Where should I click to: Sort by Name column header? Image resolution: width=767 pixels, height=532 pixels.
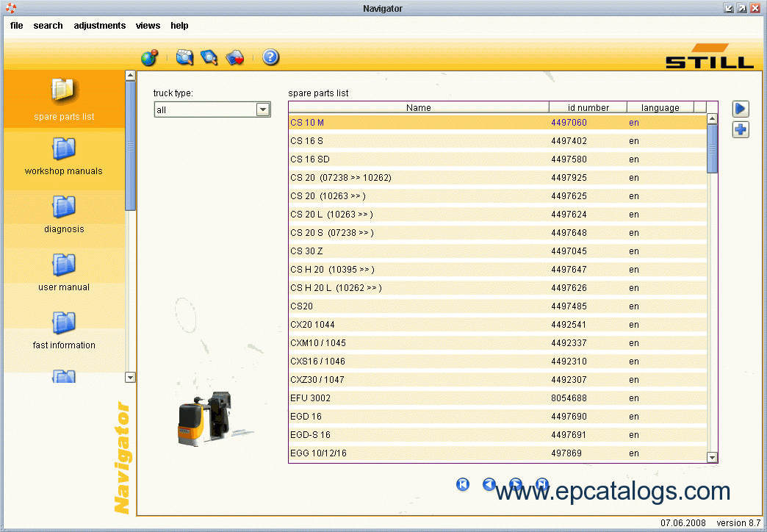pyautogui.click(x=419, y=108)
